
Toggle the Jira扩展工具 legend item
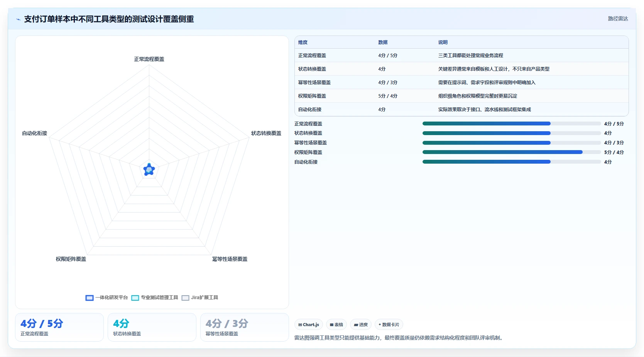(x=200, y=298)
